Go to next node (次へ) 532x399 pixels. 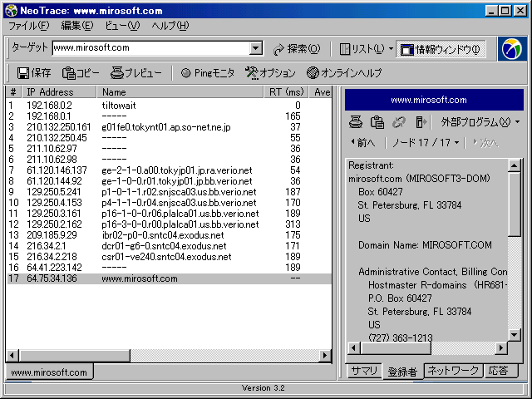point(485,143)
